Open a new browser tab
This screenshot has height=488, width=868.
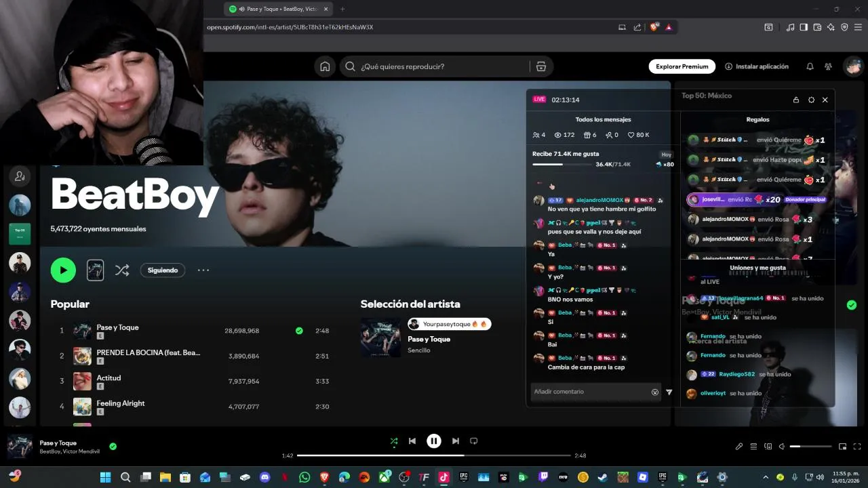click(x=342, y=9)
